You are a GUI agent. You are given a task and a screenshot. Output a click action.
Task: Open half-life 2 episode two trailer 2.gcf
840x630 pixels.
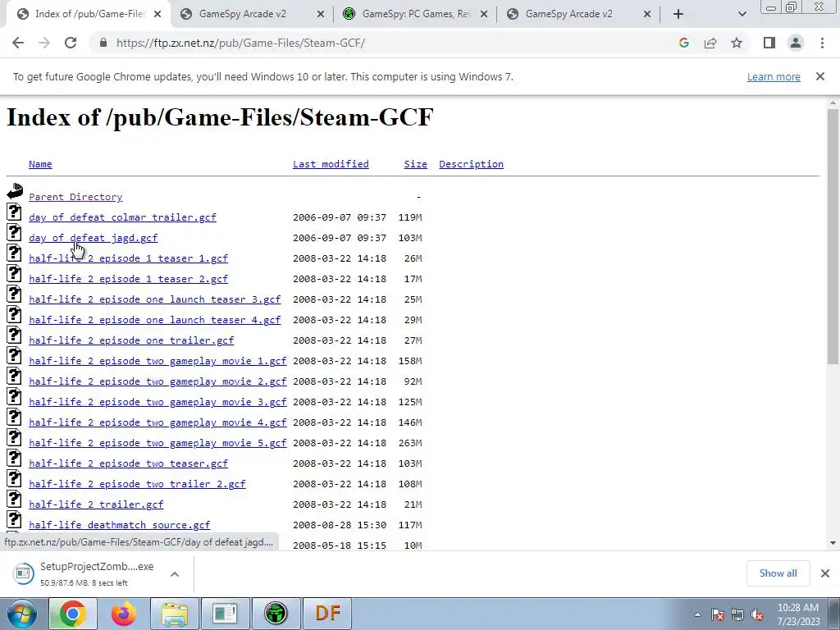(x=137, y=484)
